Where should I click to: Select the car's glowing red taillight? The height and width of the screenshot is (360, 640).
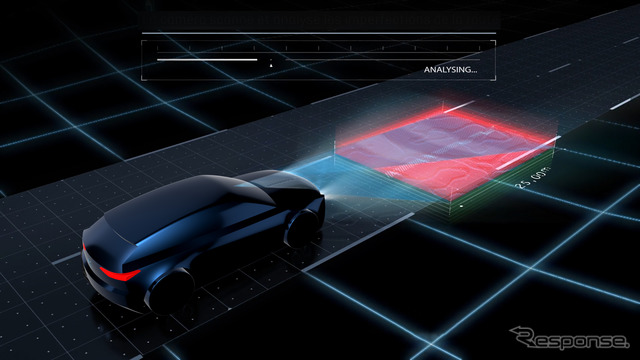point(120,274)
